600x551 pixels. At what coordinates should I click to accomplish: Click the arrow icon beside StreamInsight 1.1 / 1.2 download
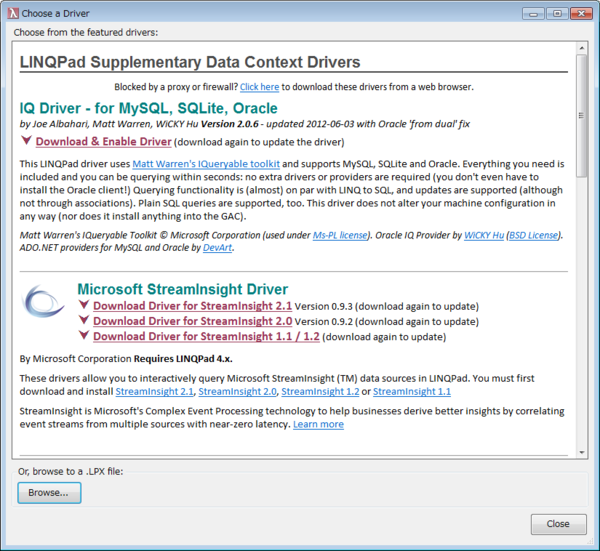point(84,336)
